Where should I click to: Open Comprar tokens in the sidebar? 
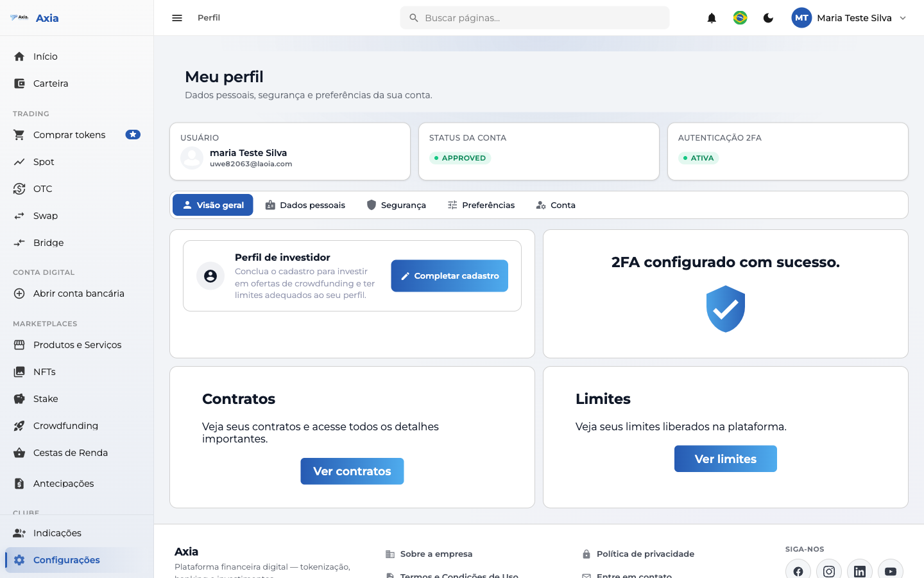77,135
